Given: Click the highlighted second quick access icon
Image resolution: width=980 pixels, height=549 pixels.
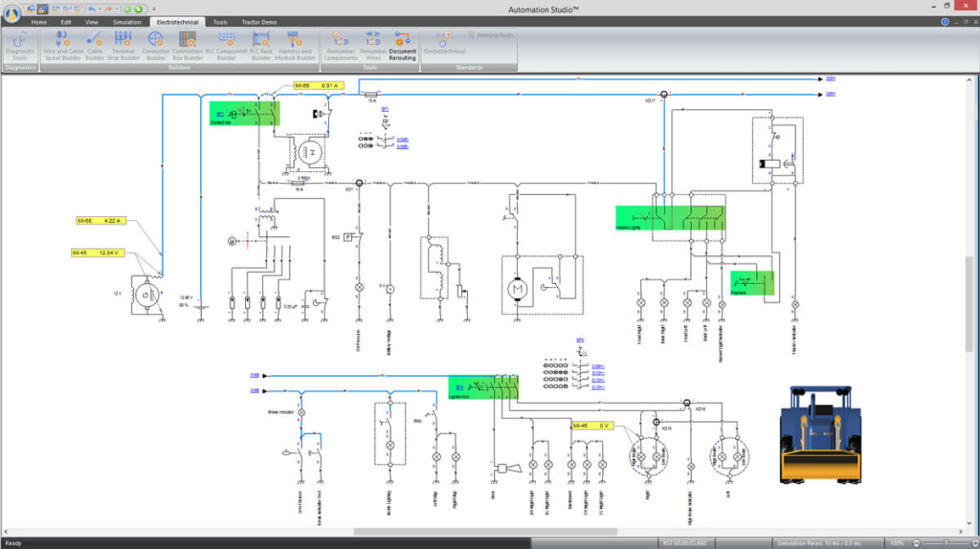Looking at the screenshot, I should click(42, 9).
